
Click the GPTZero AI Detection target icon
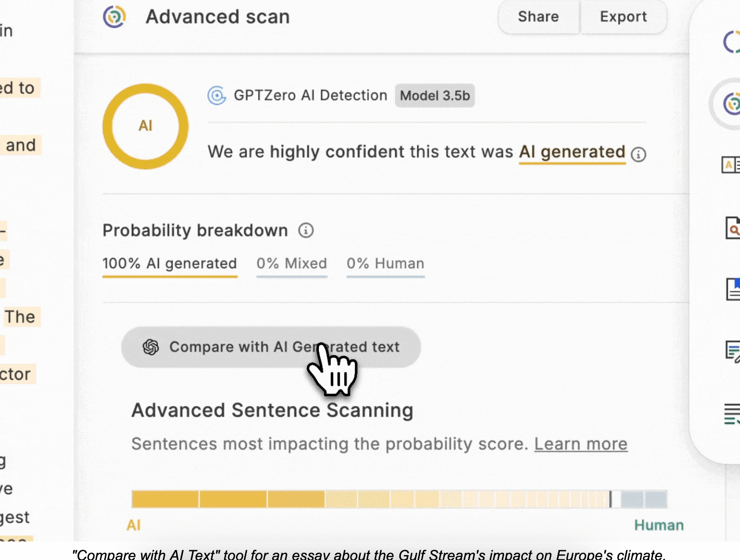coord(217,95)
